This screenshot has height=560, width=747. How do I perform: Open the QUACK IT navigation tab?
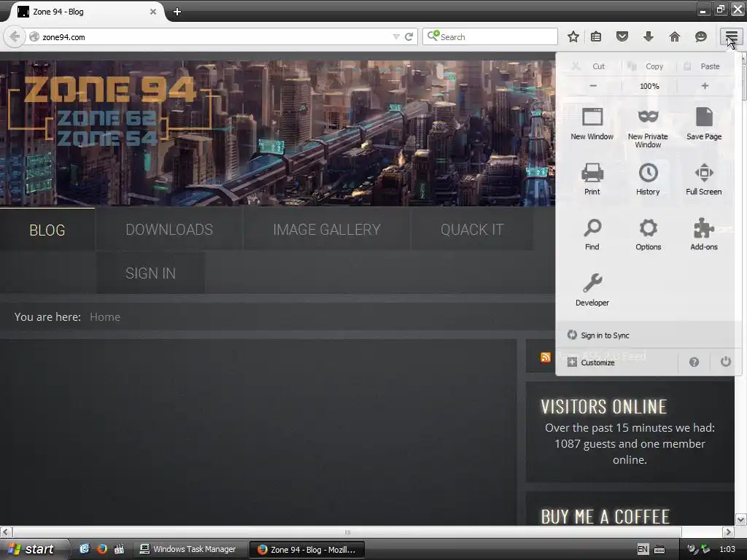click(x=472, y=230)
